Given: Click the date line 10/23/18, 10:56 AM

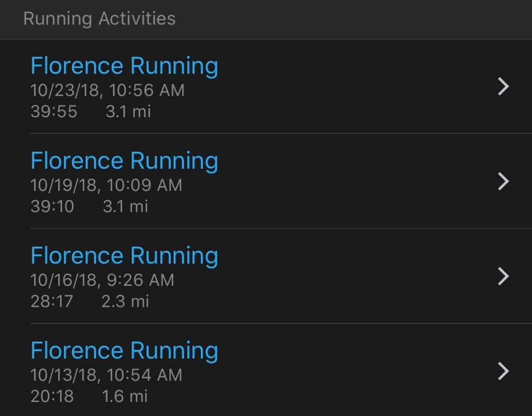Looking at the screenshot, I should tap(108, 90).
